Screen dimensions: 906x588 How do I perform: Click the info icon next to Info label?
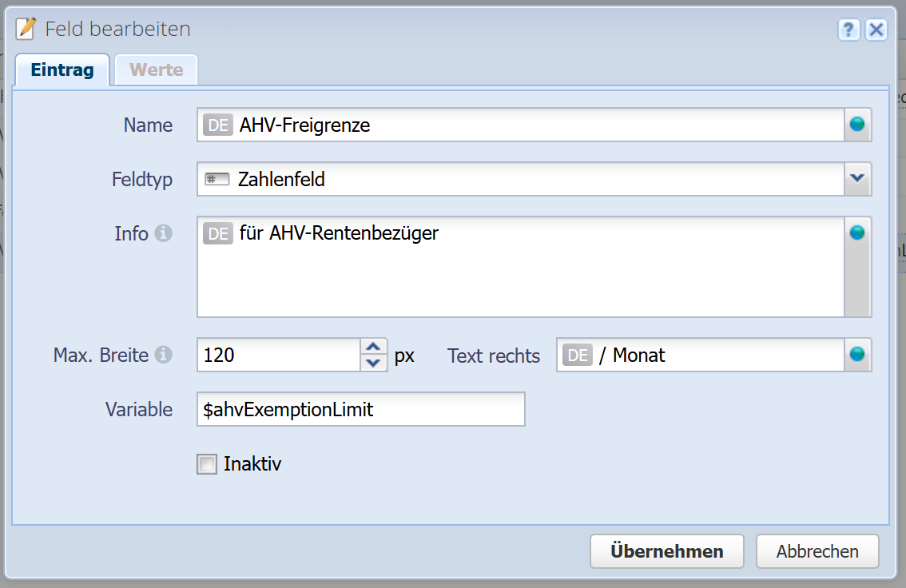click(164, 233)
